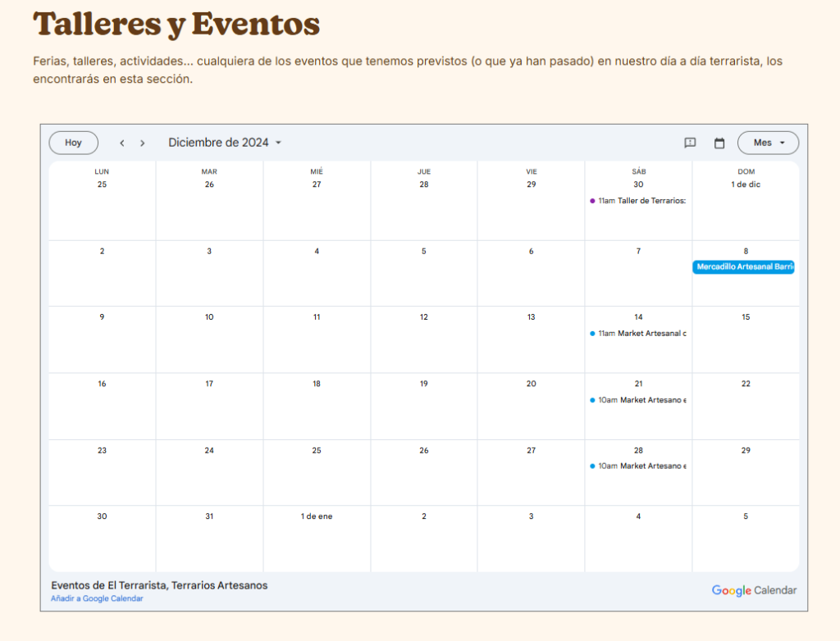This screenshot has width=840, height=641.
Task: Click the Hoy button
Action: (73, 143)
